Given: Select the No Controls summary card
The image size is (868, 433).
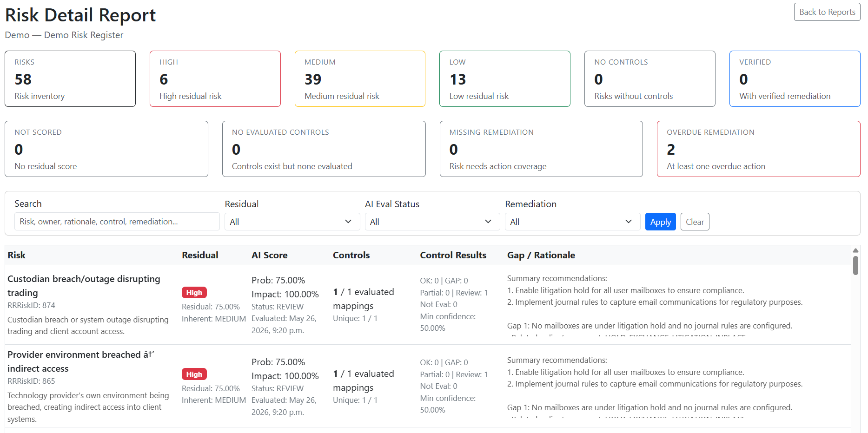Looking at the screenshot, I should click(649, 79).
